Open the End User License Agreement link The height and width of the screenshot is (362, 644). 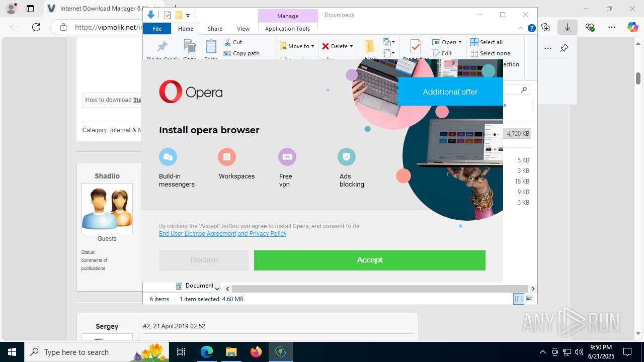(197, 234)
